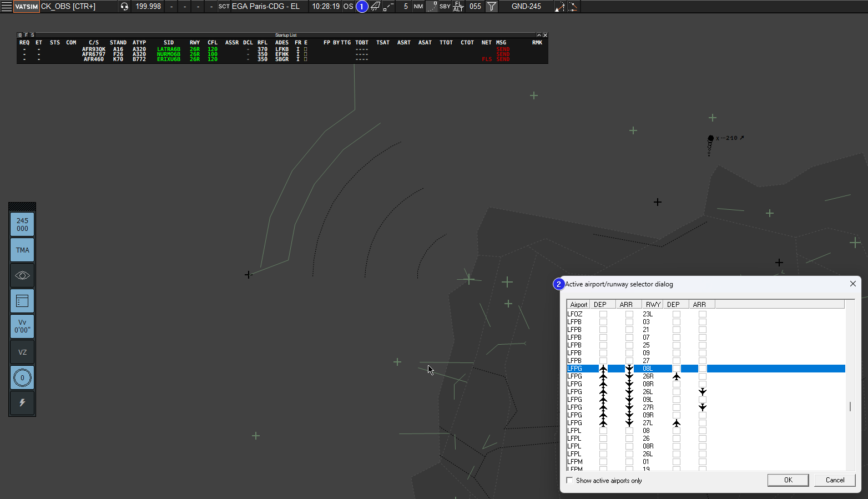Click OK in the runway selector dialog
Screen dimensions: 868x499
[788, 480]
